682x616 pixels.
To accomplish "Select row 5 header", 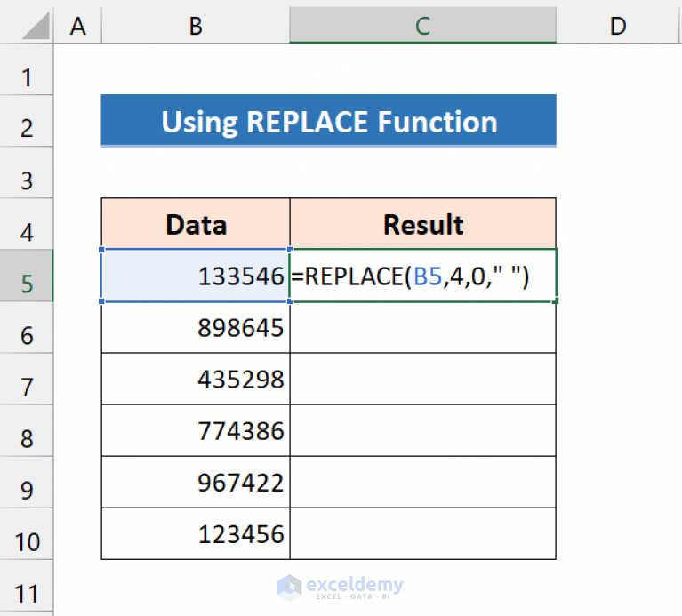I will point(27,276).
